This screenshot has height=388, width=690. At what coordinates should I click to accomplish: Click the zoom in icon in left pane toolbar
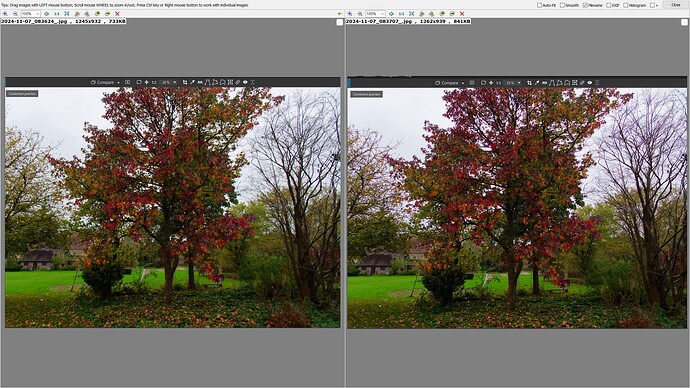[x=5, y=14]
